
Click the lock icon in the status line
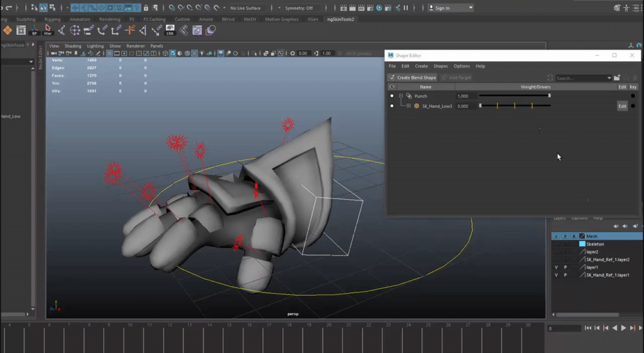[x=146, y=8]
